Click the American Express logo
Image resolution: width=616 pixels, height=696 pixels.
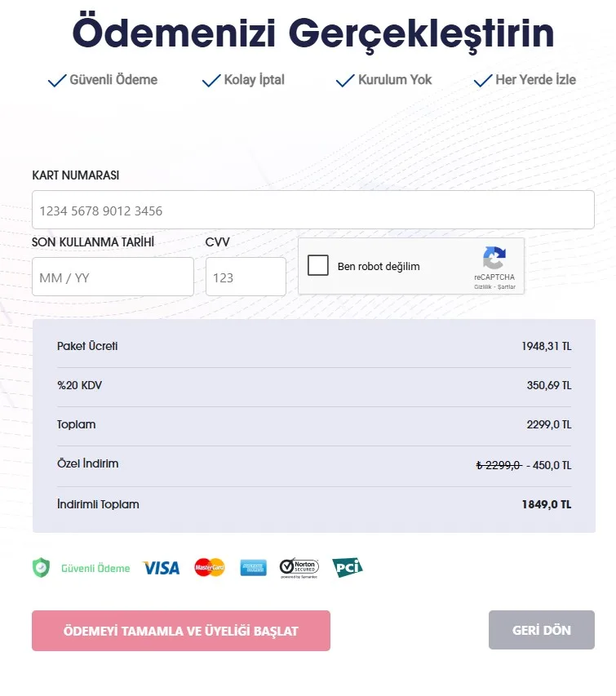tap(254, 568)
